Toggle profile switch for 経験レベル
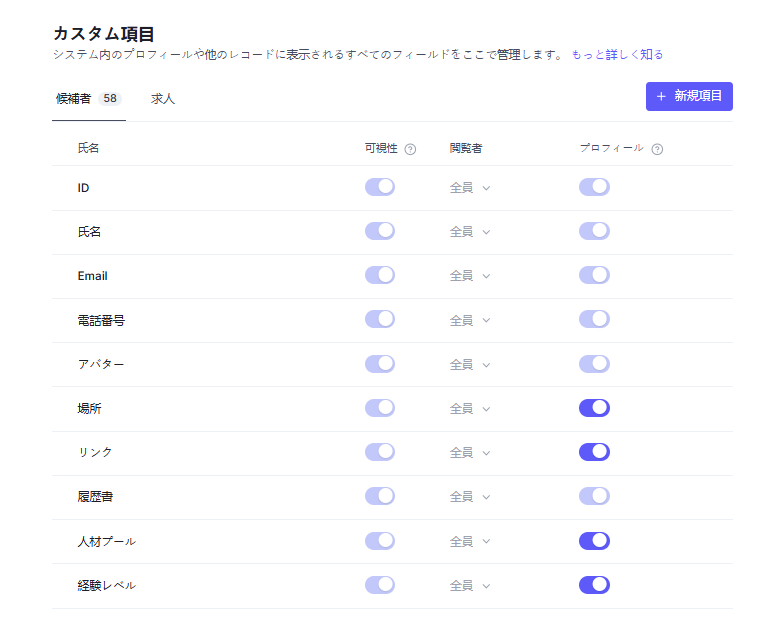This screenshot has height=618, width=776. 594,585
